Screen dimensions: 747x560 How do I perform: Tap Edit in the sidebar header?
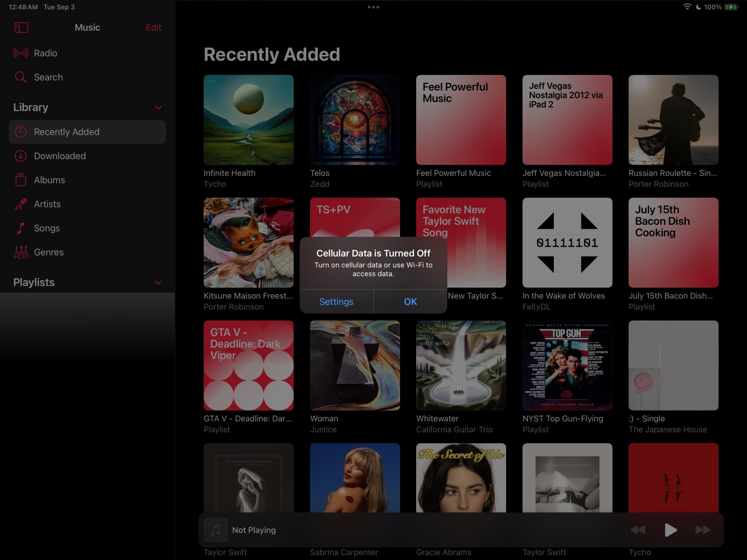tap(153, 27)
